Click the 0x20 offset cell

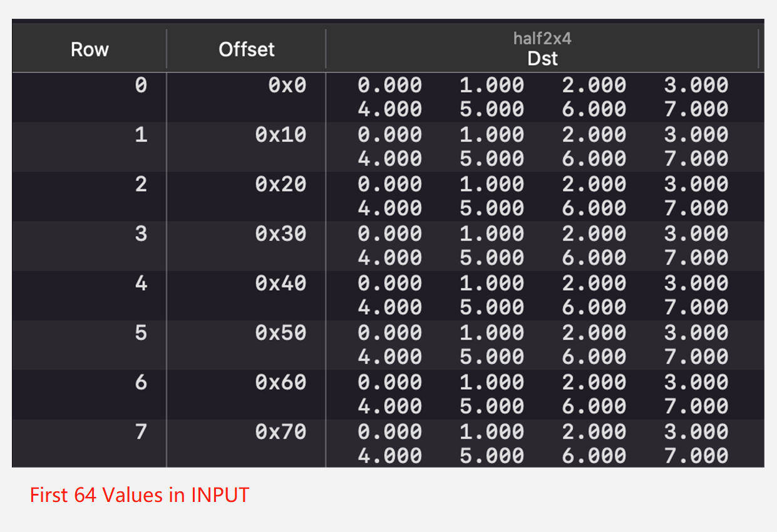pos(280,184)
